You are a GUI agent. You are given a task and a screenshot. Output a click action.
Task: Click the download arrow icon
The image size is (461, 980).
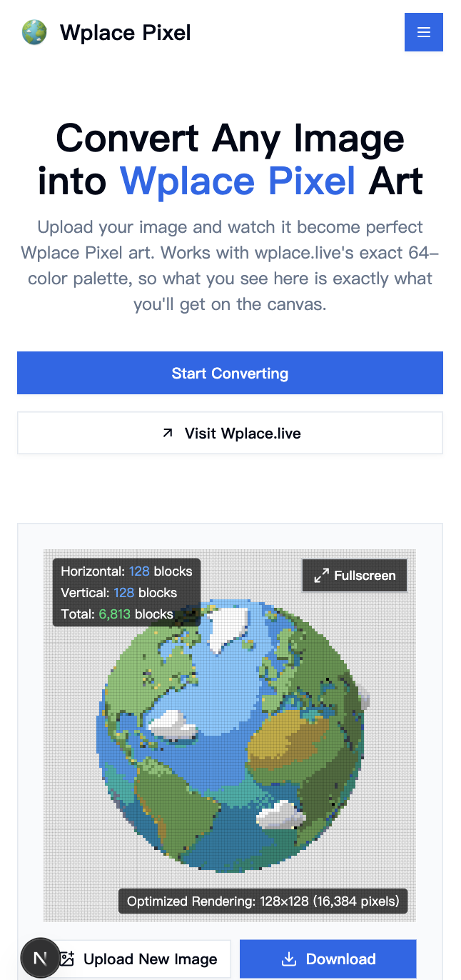(x=289, y=959)
